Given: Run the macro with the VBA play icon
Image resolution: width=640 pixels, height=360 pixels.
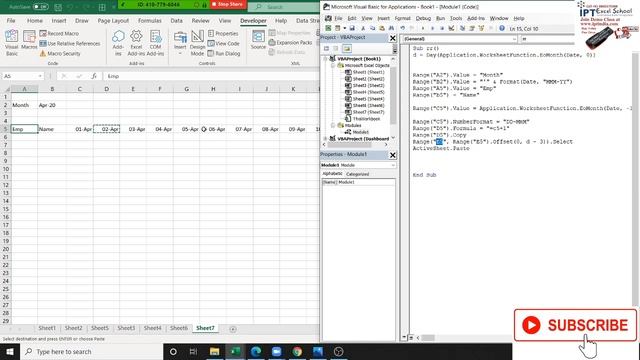Looking at the screenshot, I should [423, 28].
